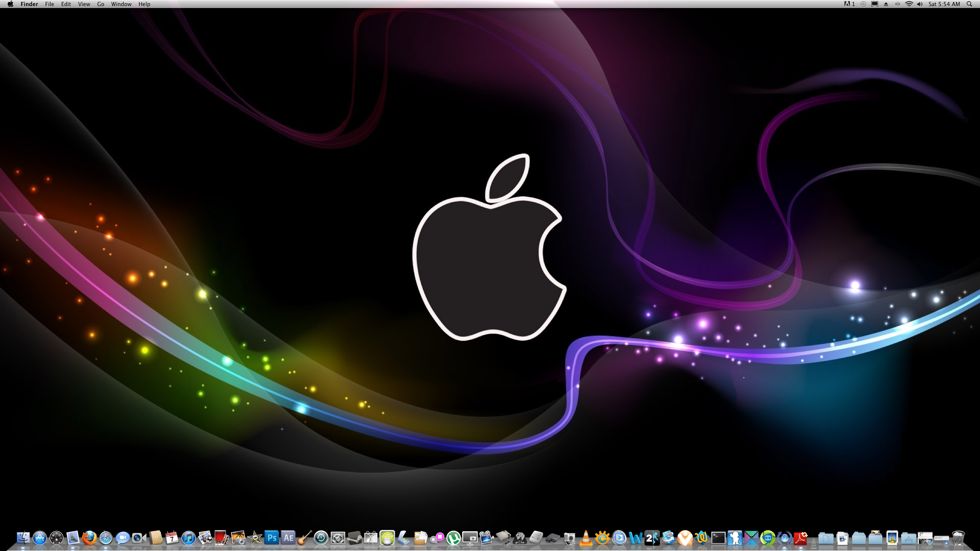Image resolution: width=980 pixels, height=551 pixels.
Task: Open the Trash in the dock
Action: pyautogui.click(x=958, y=538)
